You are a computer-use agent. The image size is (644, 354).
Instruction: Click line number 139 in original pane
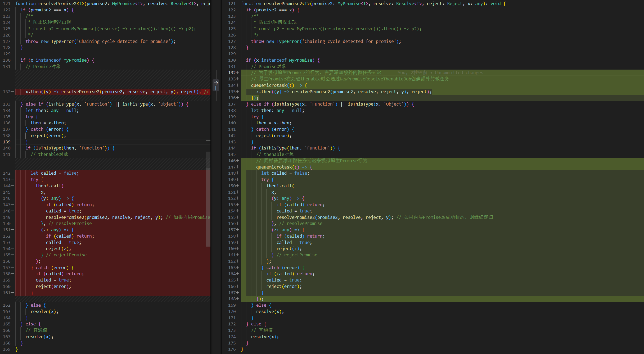(x=7, y=142)
